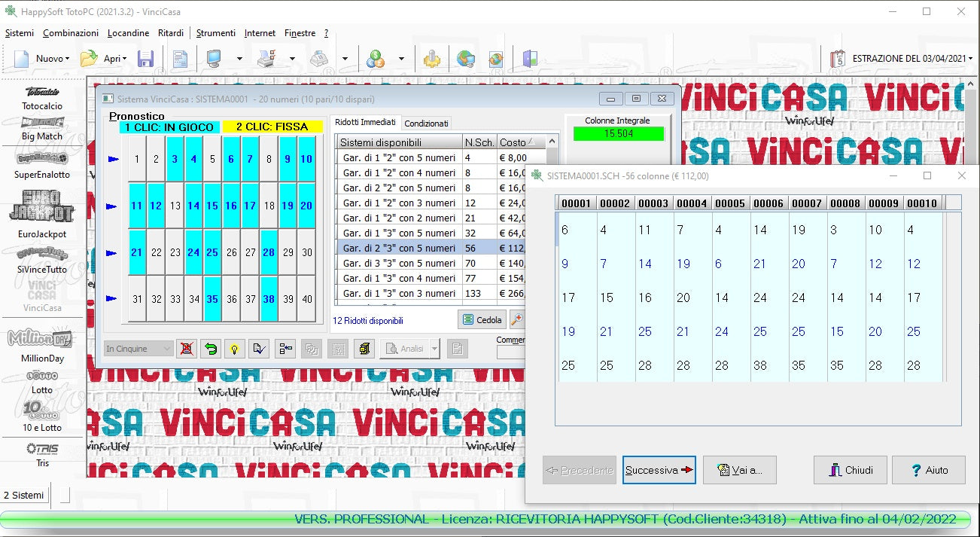Screen dimensions: 980x537
Task: Select Totocalcio in the games sidebar
Action: click(x=42, y=98)
